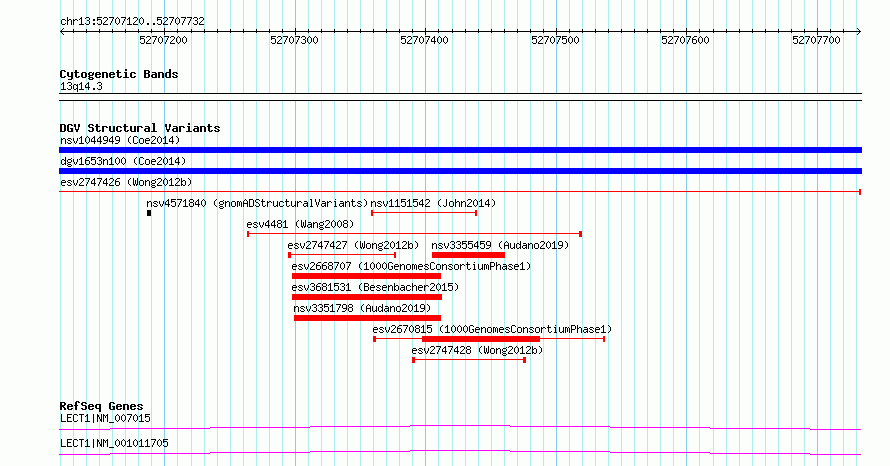Click ruler position 52707200

[163, 40]
